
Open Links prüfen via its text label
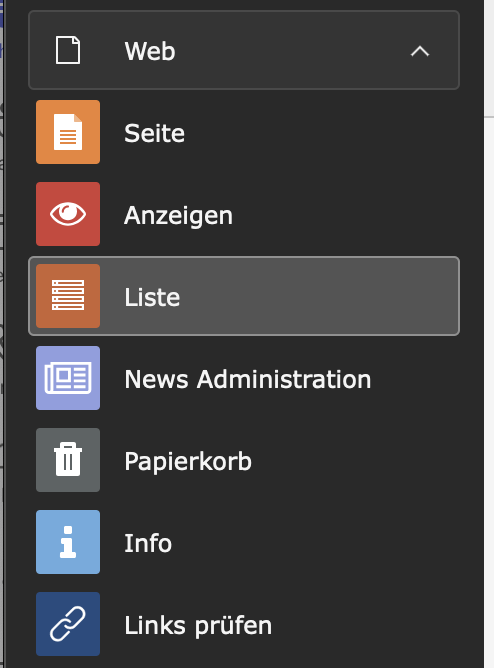(198, 626)
